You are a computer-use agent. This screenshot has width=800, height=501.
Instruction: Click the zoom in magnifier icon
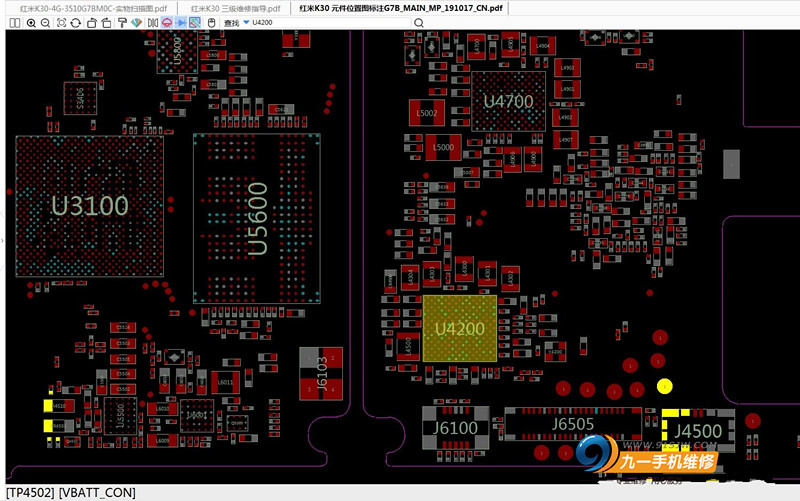tap(31, 23)
